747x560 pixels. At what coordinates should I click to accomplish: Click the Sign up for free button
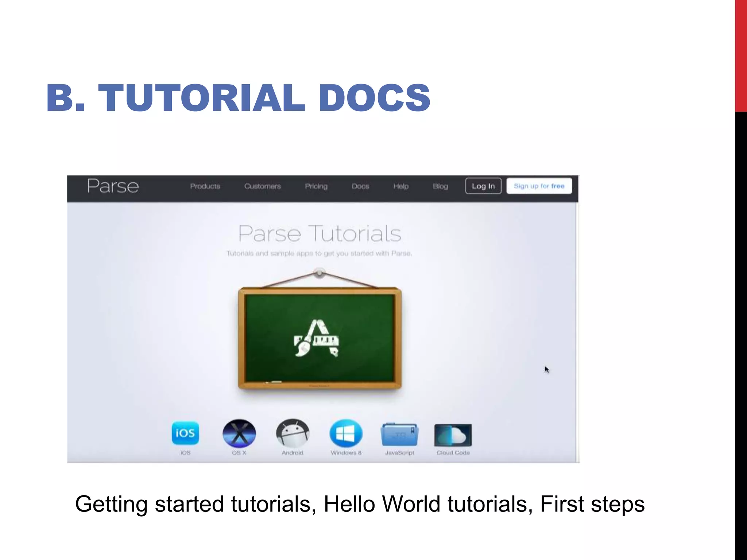click(539, 186)
